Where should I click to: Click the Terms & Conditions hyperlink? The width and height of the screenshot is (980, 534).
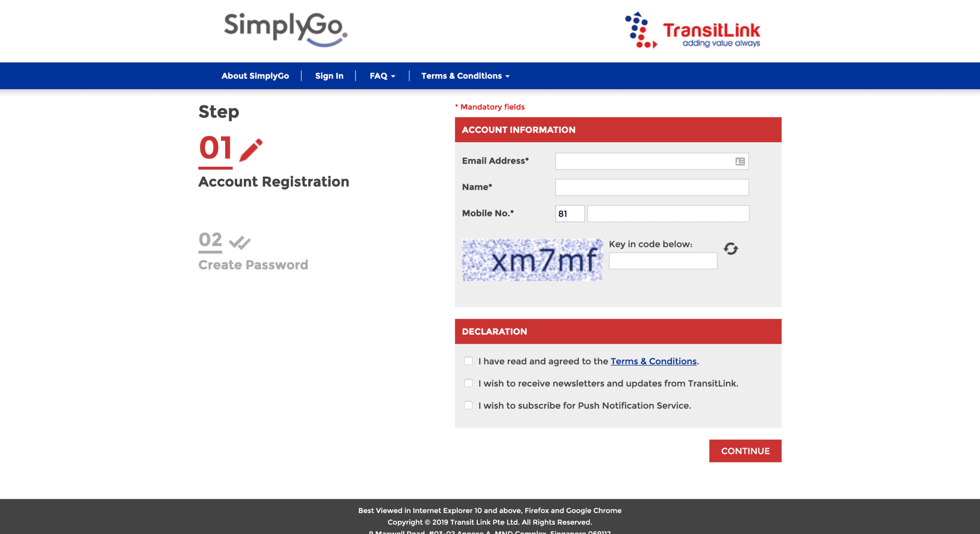click(653, 361)
